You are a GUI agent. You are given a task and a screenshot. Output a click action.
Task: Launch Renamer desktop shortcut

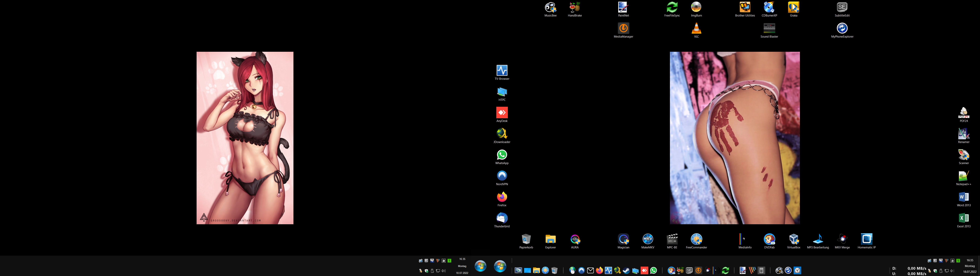pyautogui.click(x=964, y=136)
